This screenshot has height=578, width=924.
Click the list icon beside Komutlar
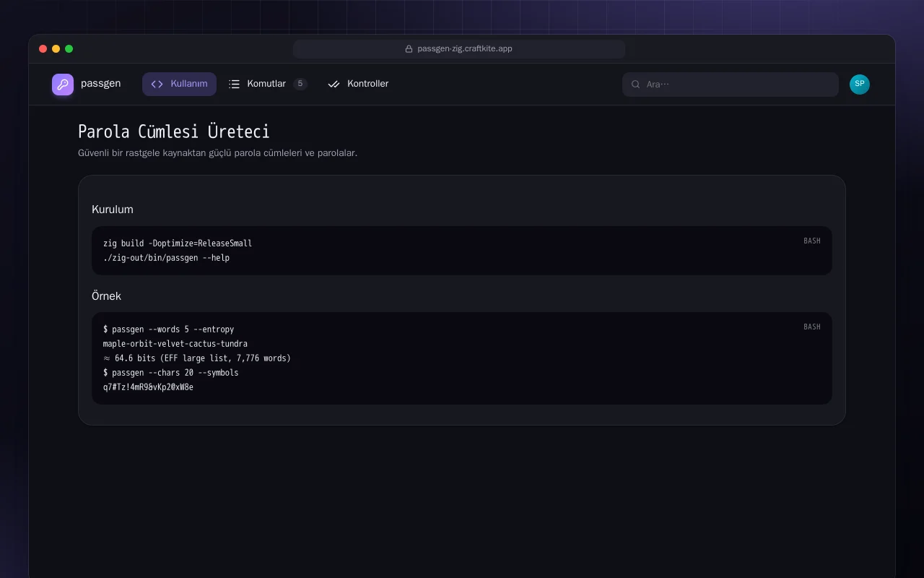[234, 84]
